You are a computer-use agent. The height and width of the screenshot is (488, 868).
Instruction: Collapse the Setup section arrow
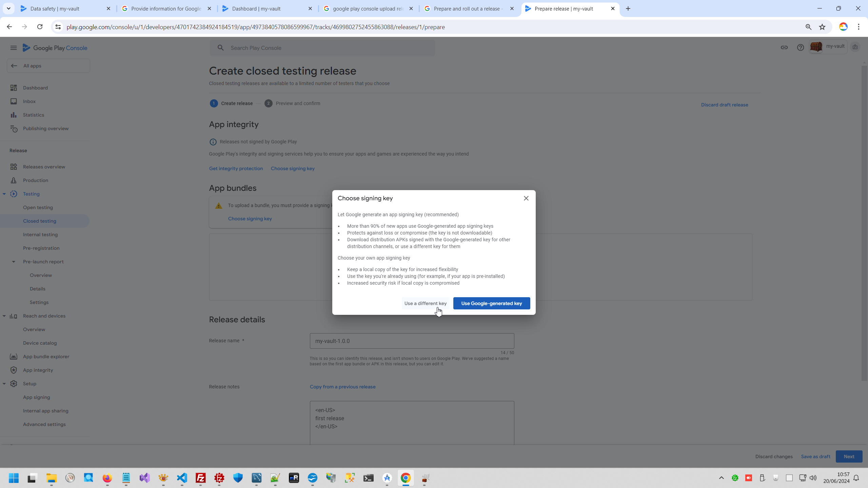[x=4, y=384]
